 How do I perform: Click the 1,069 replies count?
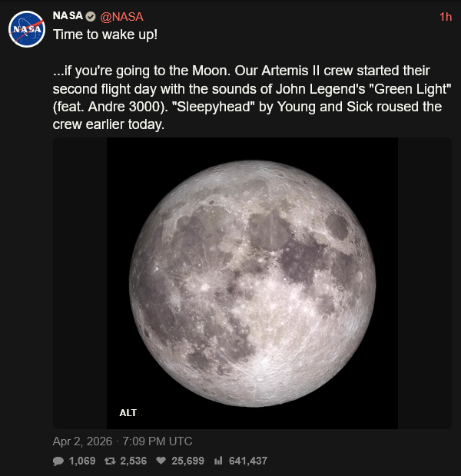pyautogui.click(x=82, y=461)
